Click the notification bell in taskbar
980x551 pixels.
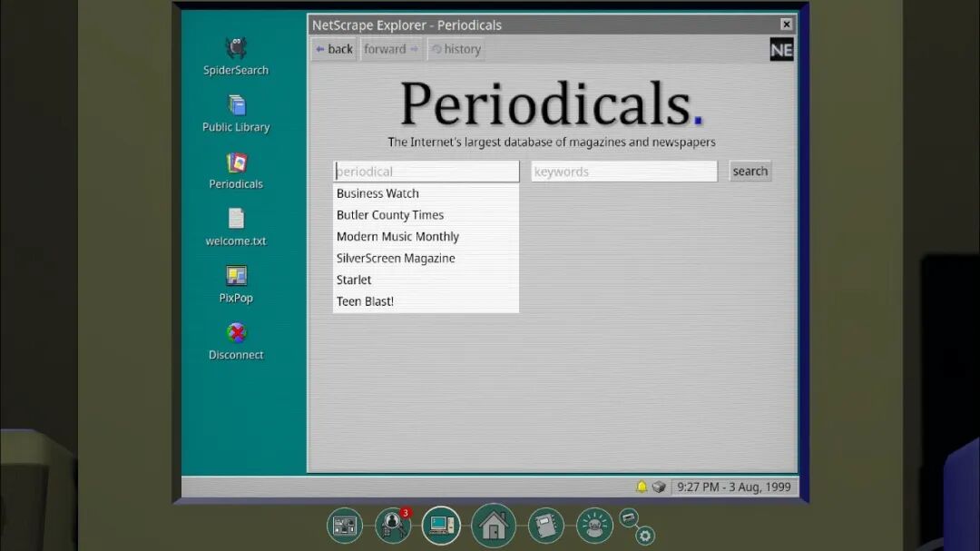642,487
